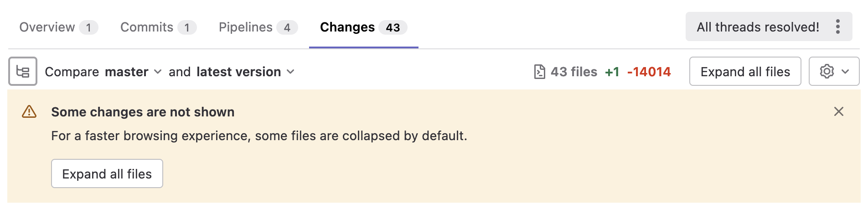Viewport: 868px width, 210px height.
Task: Click the Changes 43 count badge
Action: (393, 27)
